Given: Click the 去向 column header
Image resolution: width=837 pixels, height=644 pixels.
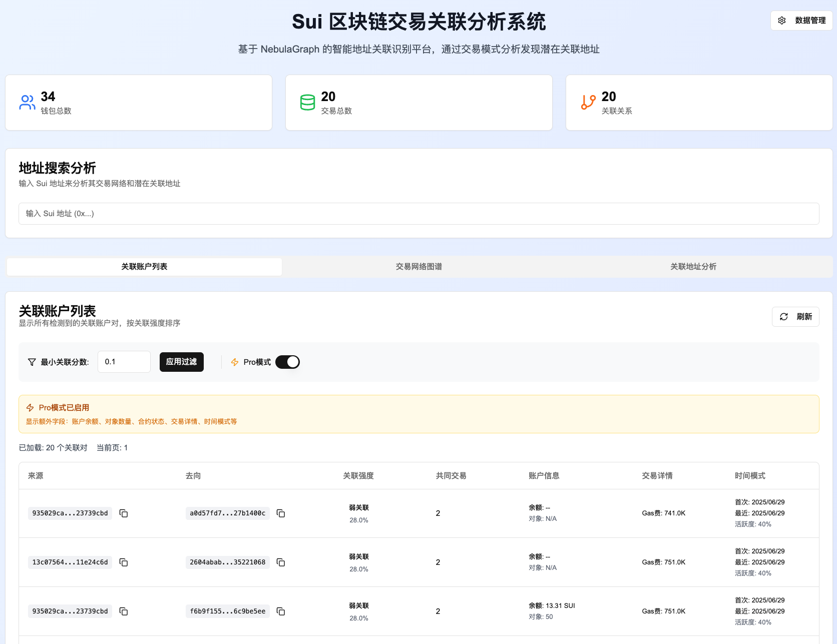Looking at the screenshot, I should point(193,476).
